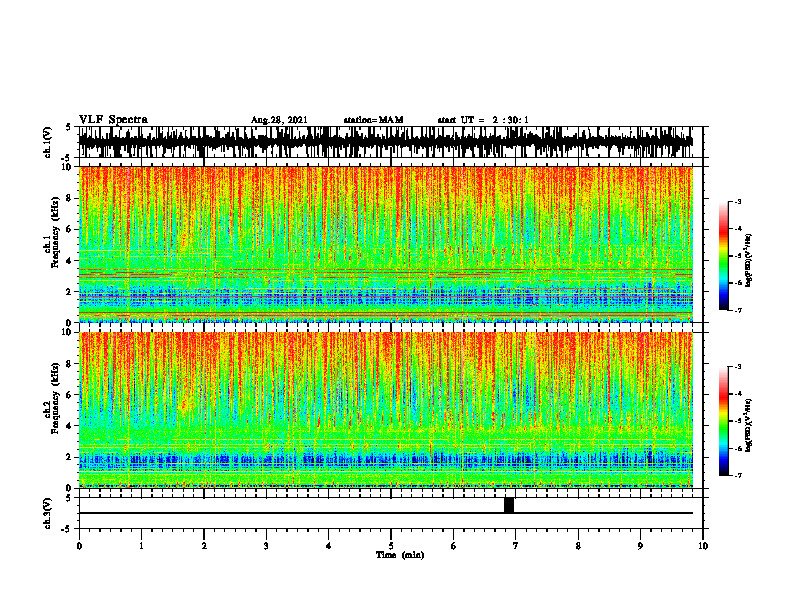This screenshot has width=792, height=612.
Task: Click the "3" minute tick label
Action: point(266,546)
